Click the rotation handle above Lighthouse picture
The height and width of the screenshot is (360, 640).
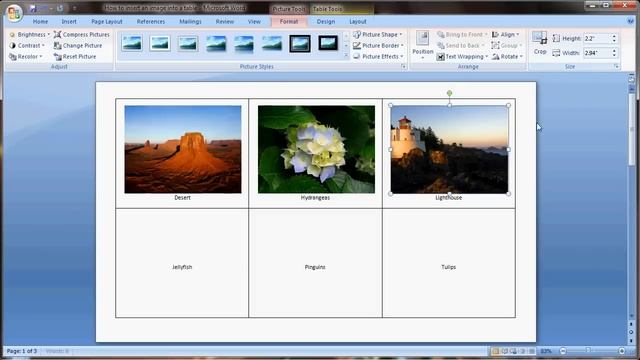click(449, 93)
